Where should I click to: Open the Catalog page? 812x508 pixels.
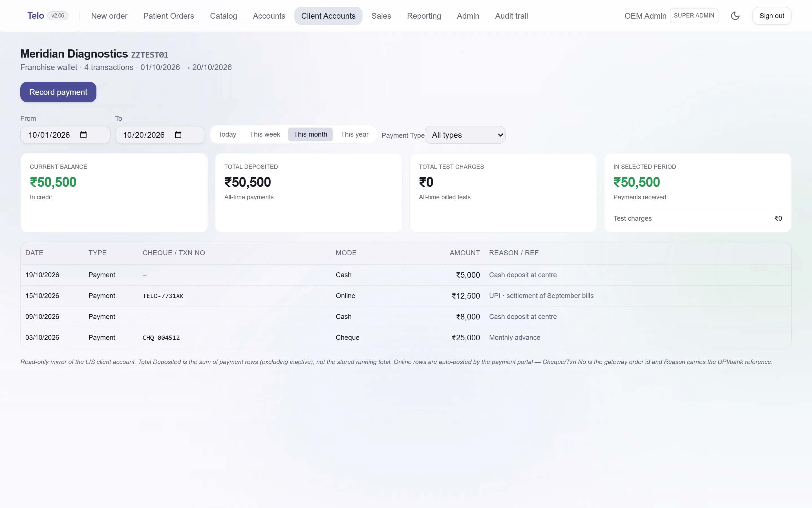pos(224,16)
